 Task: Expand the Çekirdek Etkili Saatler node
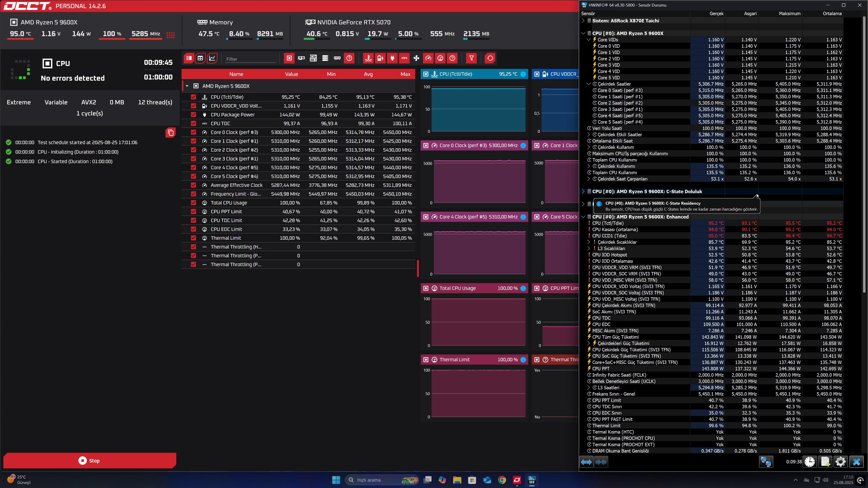tap(588, 134)
